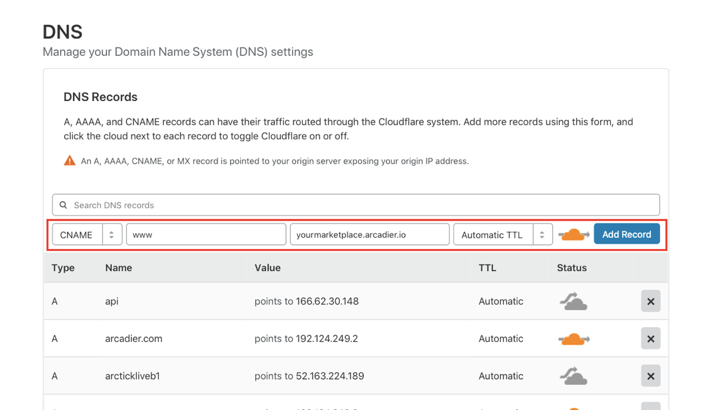
Task: Open the CNAME record type dropdown
Action: click(87, 234)
